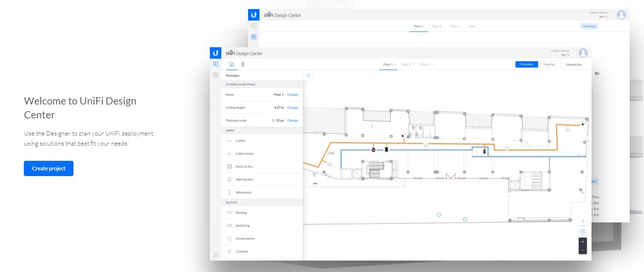The image size is (644, 272).
Task: Zoom in with the plus button
Action: [582, 241]
